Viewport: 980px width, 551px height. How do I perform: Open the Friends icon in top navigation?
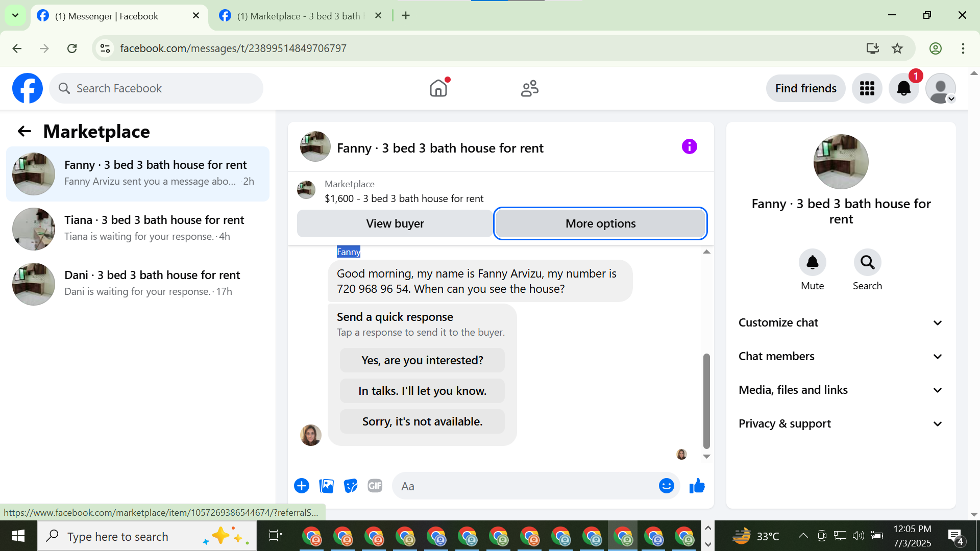(x=529, y=88)
